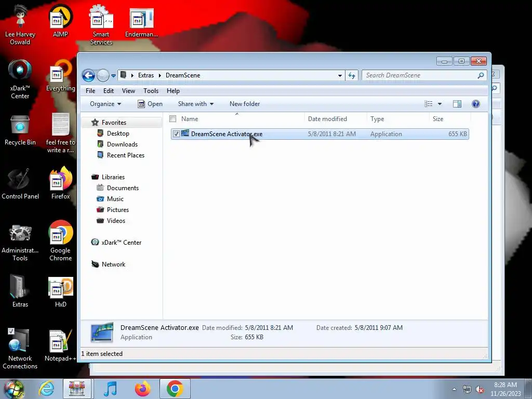Screen dimensions: 532x399
Task: Open the taskbar clock showing 8:28 AM
Action: (x=505, y=389)
